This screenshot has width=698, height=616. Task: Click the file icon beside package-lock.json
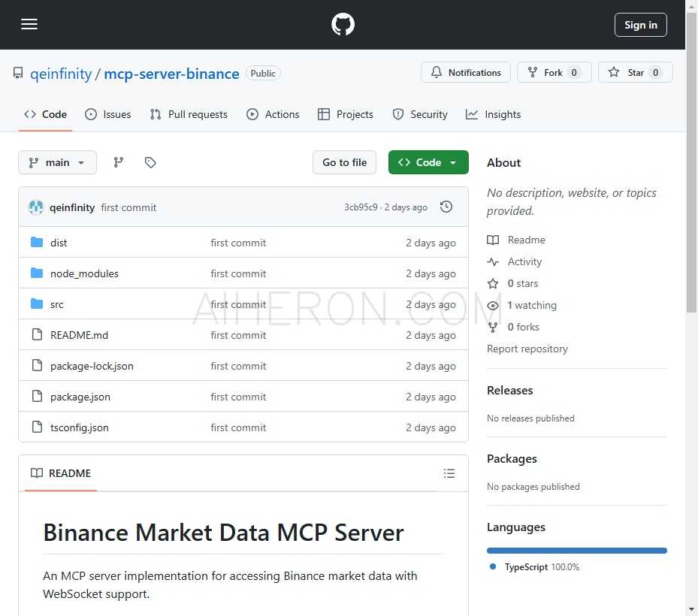coord(37,365)
